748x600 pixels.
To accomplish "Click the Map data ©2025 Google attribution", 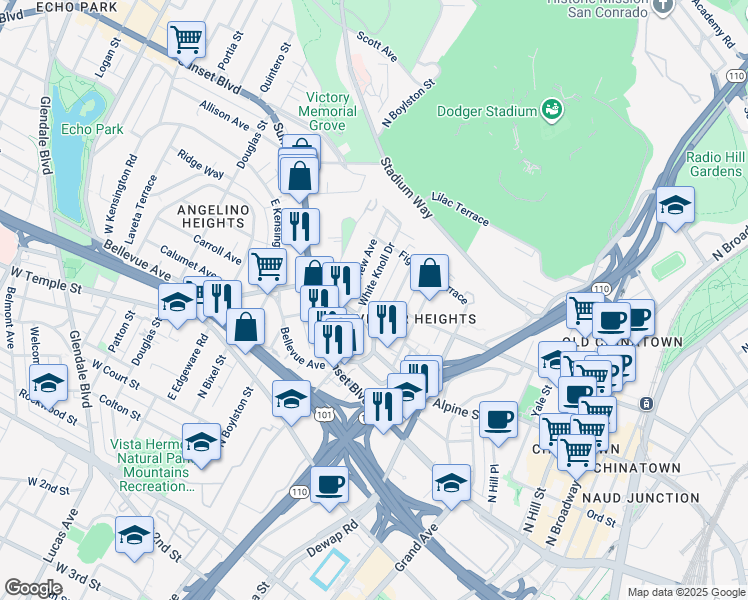I will point(685,592).
